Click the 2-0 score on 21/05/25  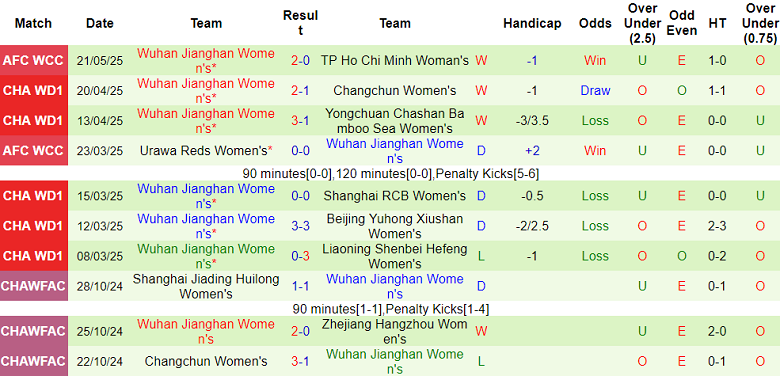click(x=300, y=61)
